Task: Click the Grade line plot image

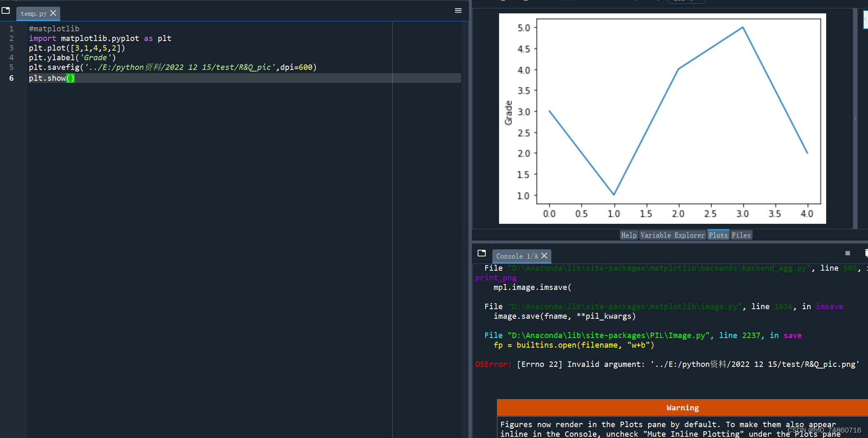Action: (x=662, y=118)
